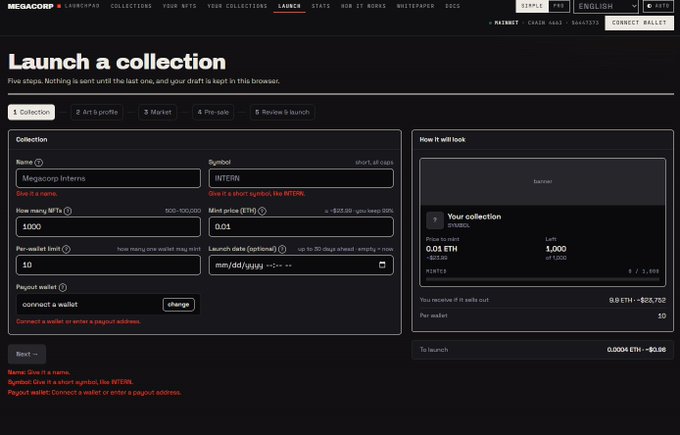Go to step 4 Pre-sale
The height and width of the screenshot is (435, 680).
(213, 112)
